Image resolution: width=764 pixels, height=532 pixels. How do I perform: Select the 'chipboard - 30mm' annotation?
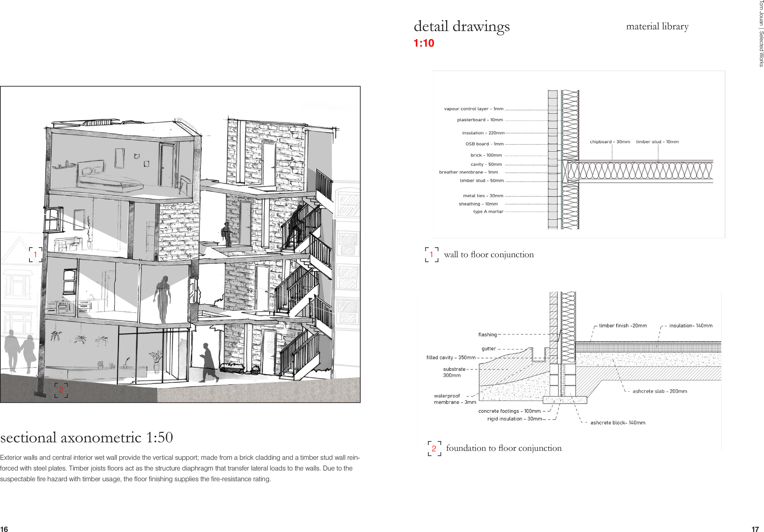click(610, 142)
